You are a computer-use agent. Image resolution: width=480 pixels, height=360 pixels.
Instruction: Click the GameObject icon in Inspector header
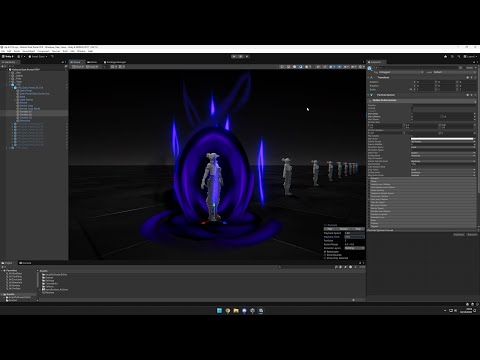[370, 69]
